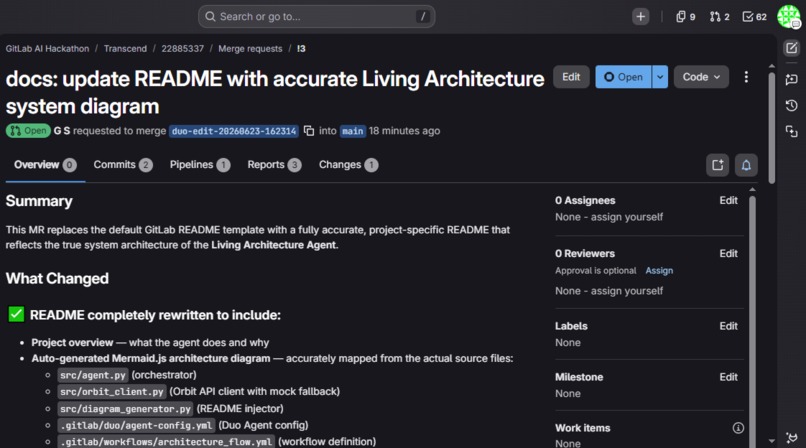The height and width of the screenshot is (448, 806).
Task: Click the .gitlab/workflows/architecture_flow.yml text
Action: pos(166,442)
